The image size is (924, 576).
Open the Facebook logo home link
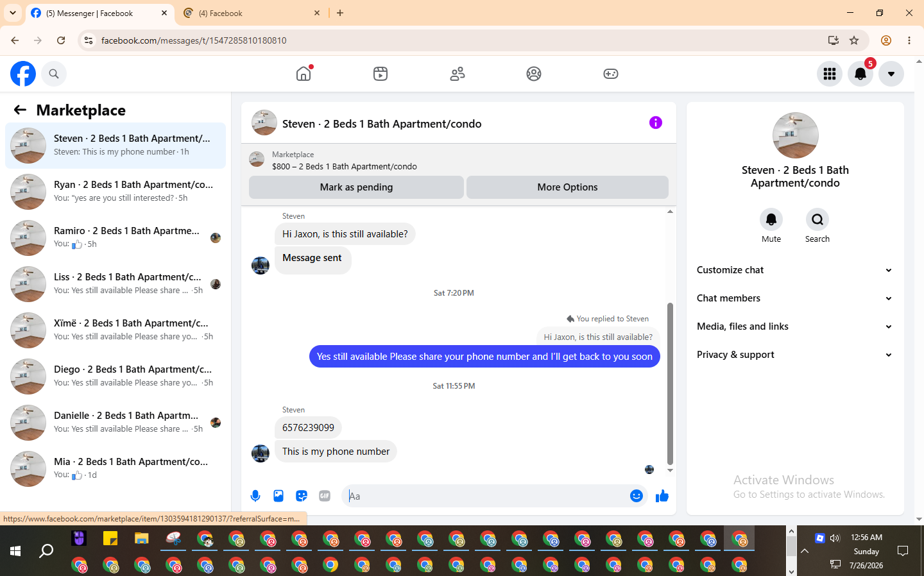pos(23,74)
